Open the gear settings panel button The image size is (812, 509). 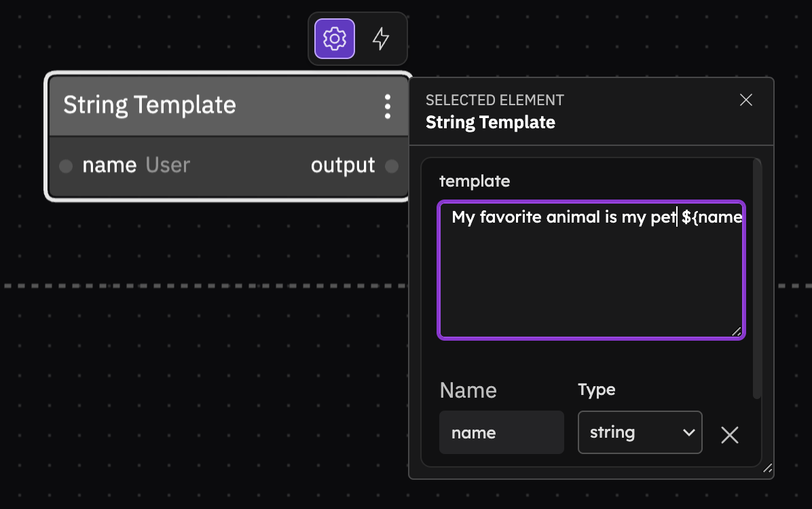click(x=334, y=39)
